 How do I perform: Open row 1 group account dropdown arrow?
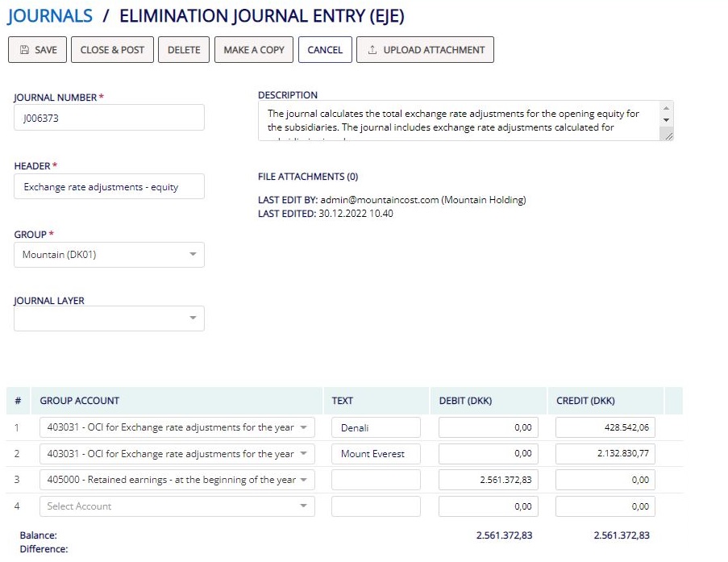pyautogui.click(x=303, y=427)
